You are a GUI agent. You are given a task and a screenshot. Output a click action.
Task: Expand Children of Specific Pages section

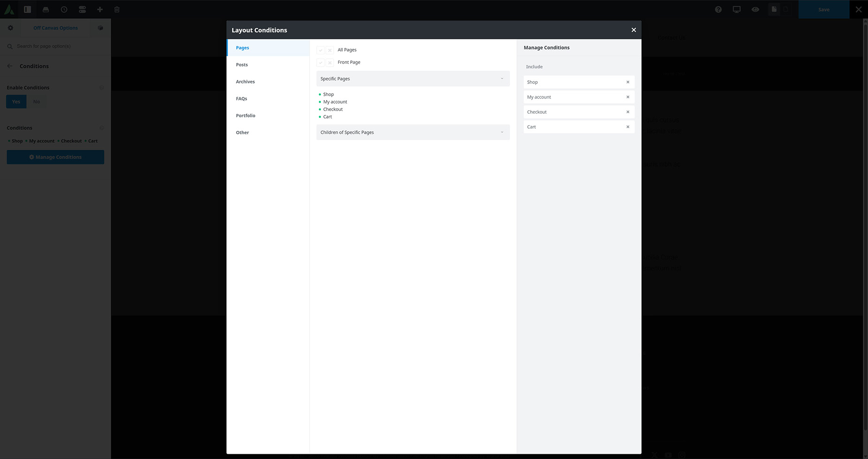coord(412,132)
